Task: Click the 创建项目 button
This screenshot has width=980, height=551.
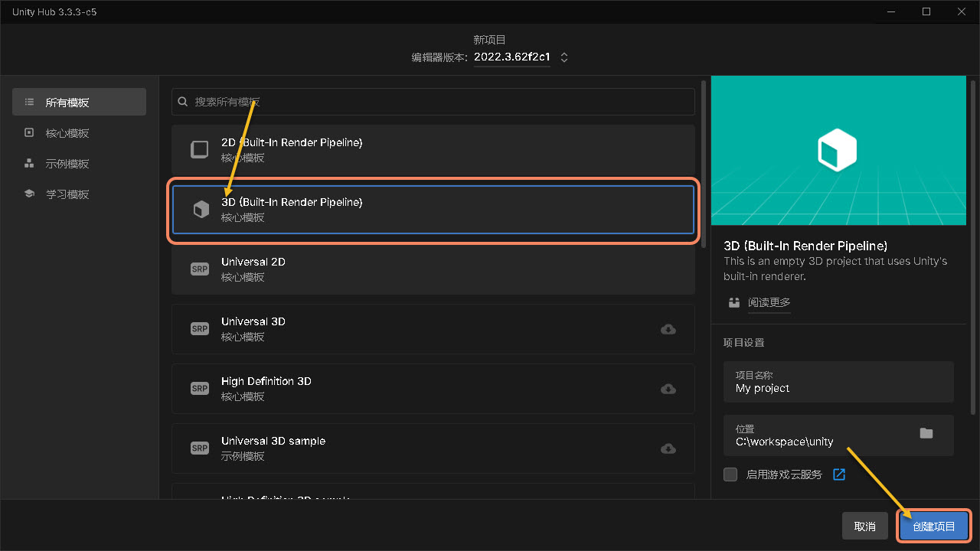Action: tap(933, 526)
